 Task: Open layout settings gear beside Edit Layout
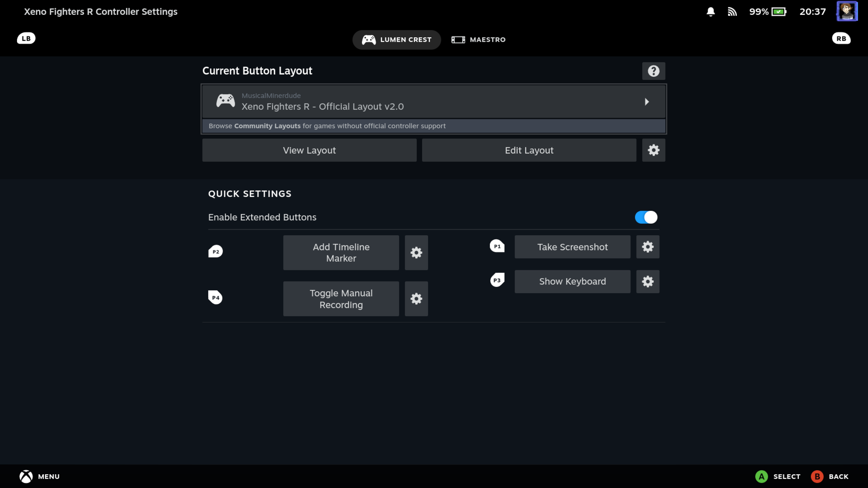tap(653, 150)
